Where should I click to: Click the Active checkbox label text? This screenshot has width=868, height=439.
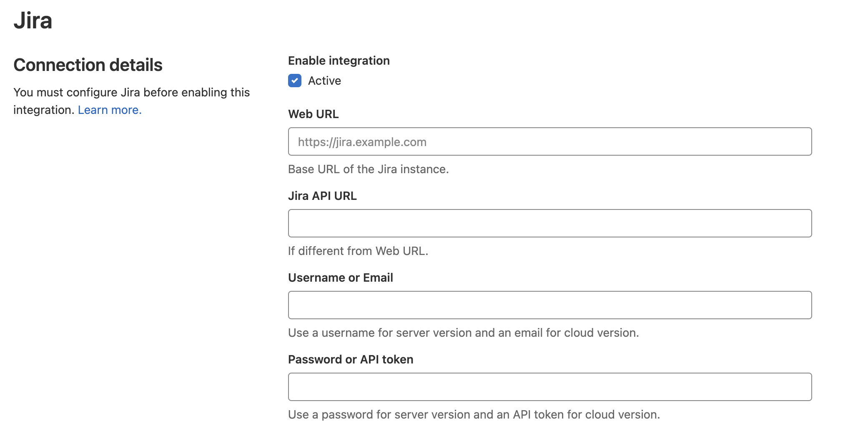coord(324,81)
